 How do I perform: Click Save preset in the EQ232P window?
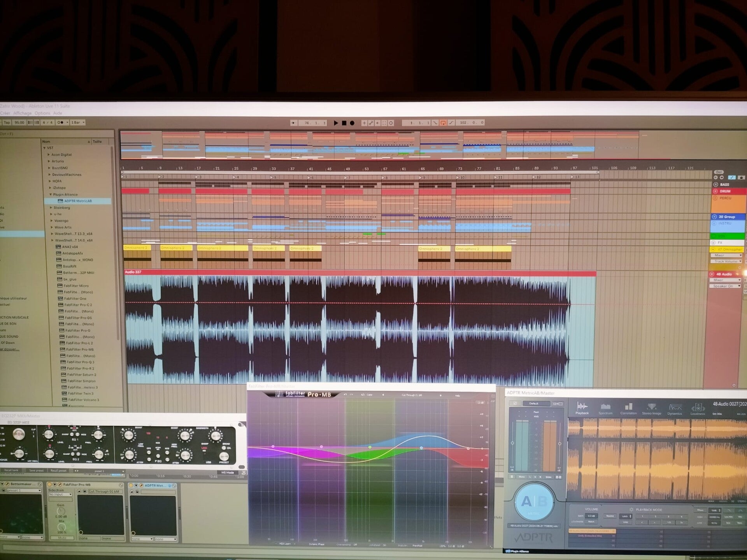click(x=36, y=471)
